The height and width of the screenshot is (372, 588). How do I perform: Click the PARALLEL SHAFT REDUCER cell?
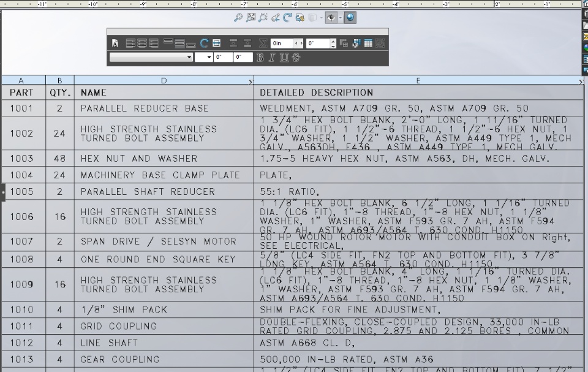coord(164,191)
